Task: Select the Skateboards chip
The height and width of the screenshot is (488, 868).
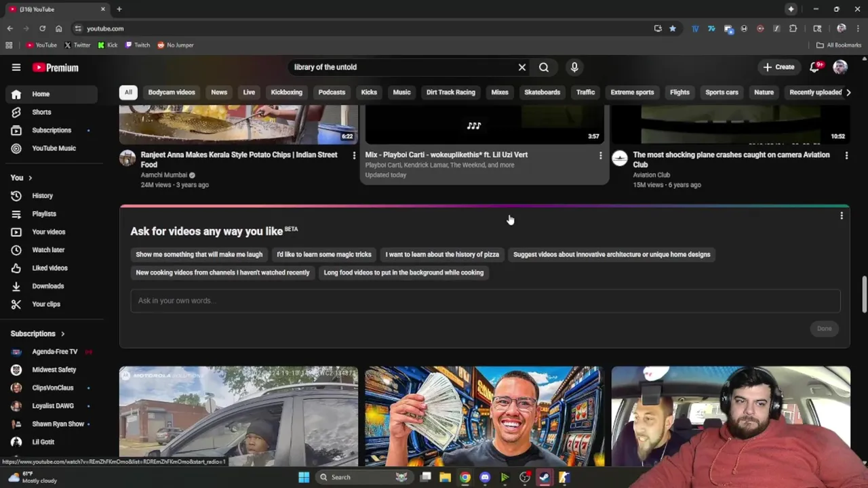Action: tap(542, 92)
